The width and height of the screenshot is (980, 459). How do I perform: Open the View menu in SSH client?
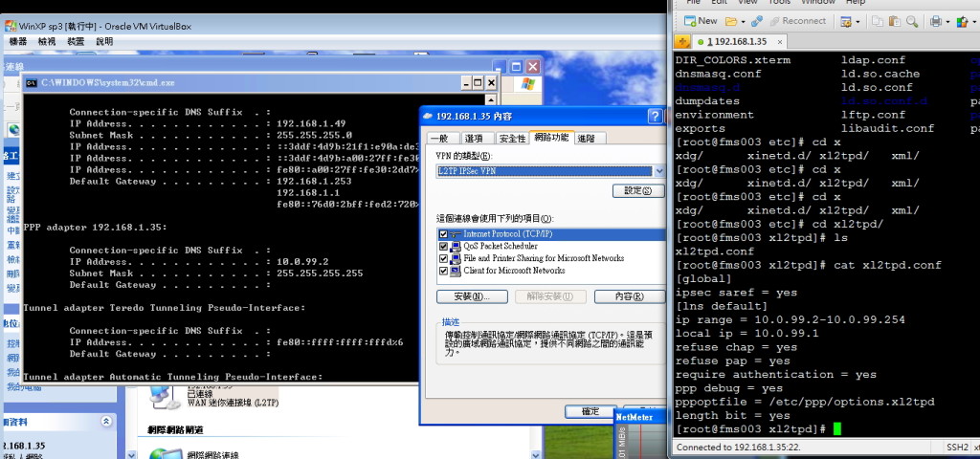click(x=747, y=3)
